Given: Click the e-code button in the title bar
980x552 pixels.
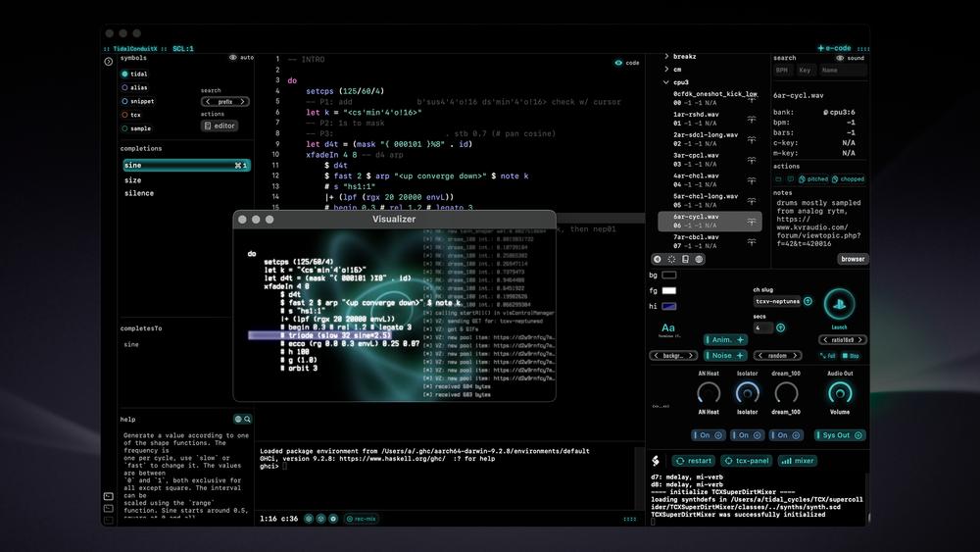Looking at the screenshot, I should click(834, 48).
